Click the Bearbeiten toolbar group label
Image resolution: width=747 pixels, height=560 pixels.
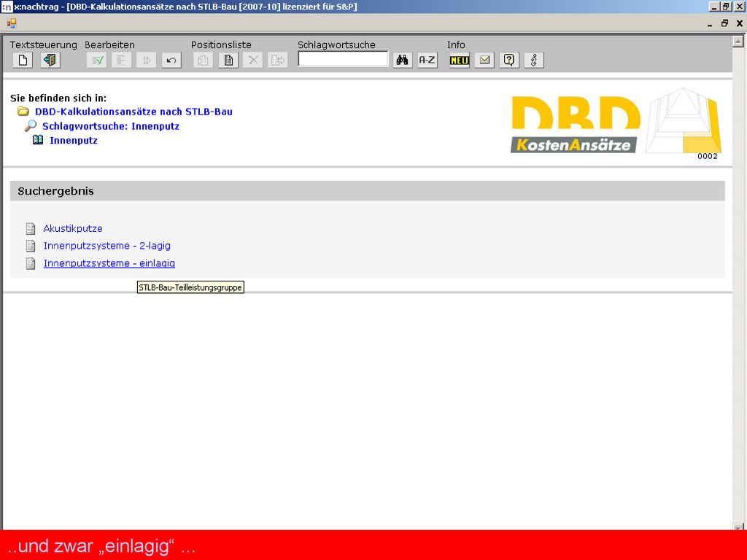pos(109,44)
